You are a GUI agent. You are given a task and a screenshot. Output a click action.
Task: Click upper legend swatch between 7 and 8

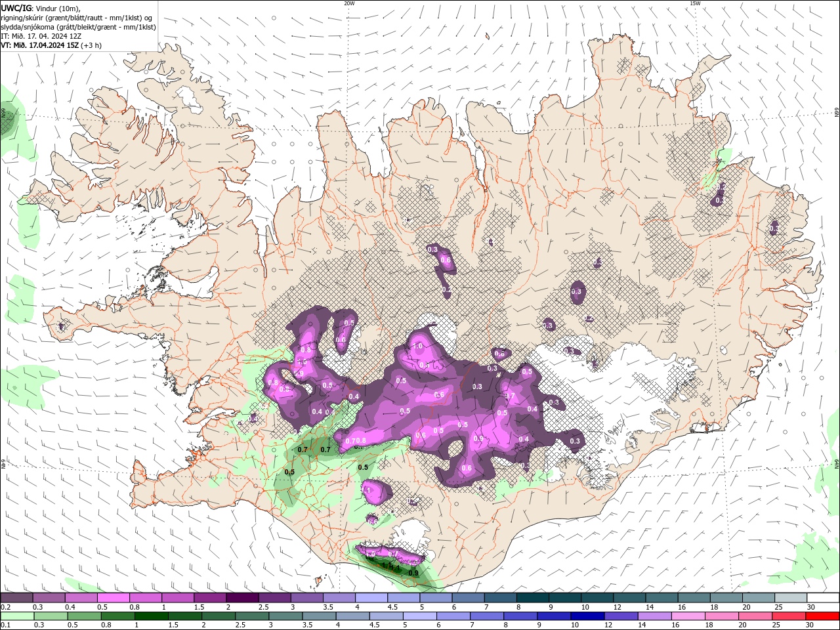pos(500,598)
